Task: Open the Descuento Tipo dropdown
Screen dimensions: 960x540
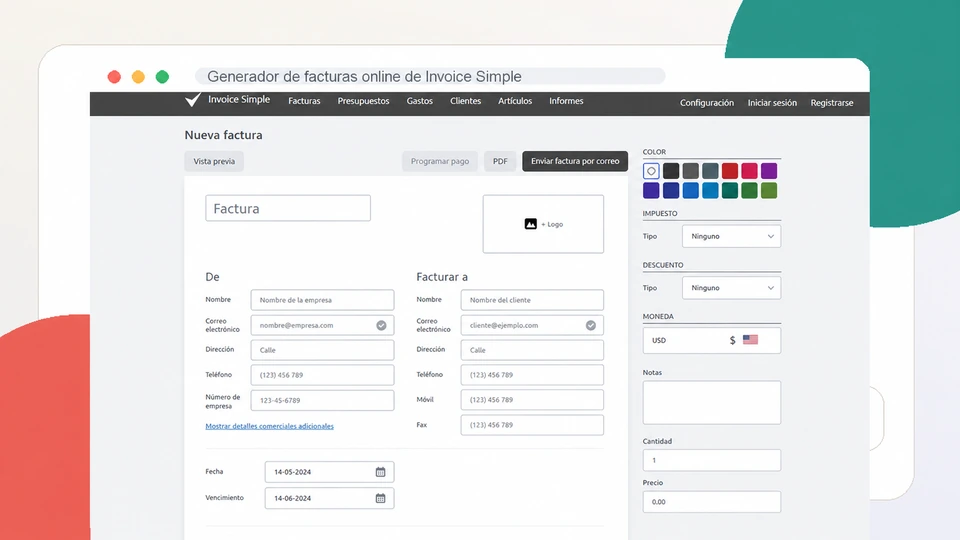Action: coord(732,288)
